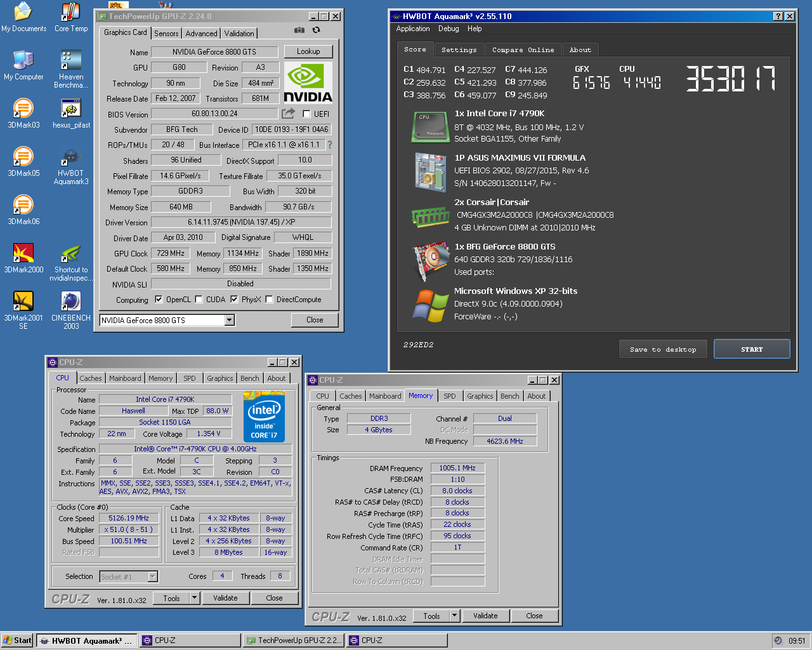Click Validate in CPU-Z CPU window
812x650 pixels.
tap(225, 598)
